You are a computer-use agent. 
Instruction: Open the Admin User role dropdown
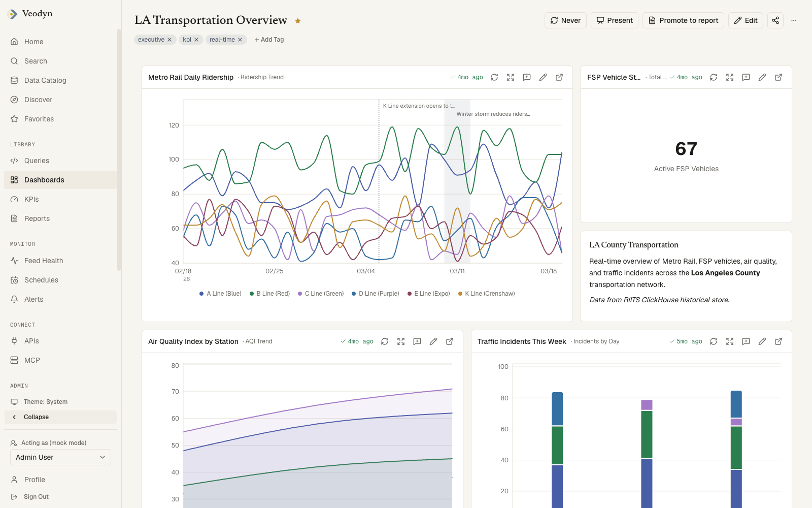(60, 457)
